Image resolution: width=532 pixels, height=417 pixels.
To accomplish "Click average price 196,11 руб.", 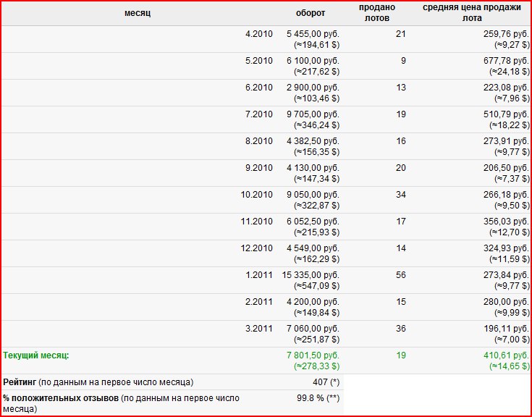I will pos(506,329).
